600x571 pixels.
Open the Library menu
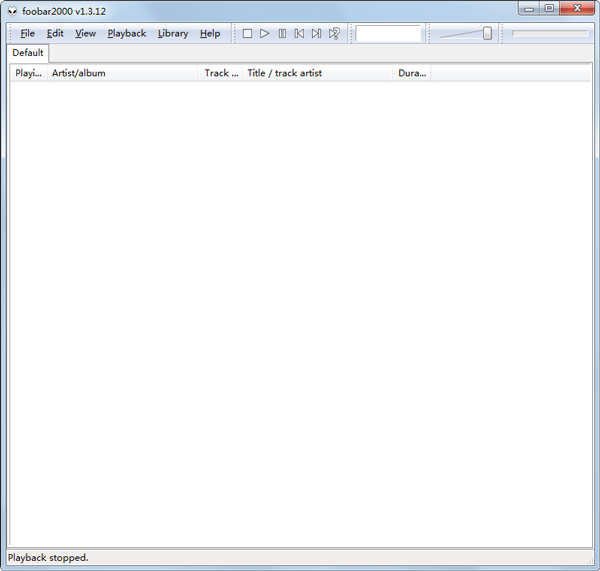coord(173,34)
